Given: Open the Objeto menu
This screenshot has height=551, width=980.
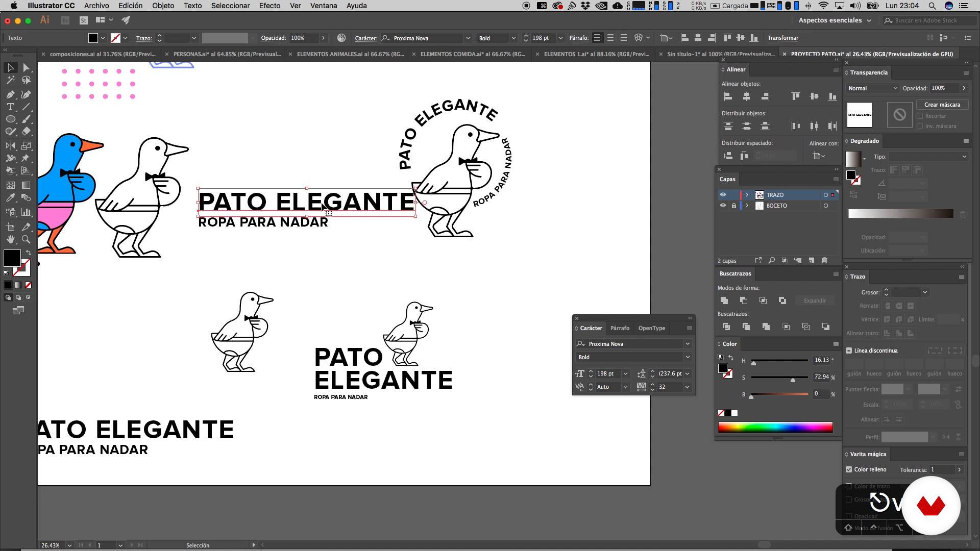Looking at the screenshot, I should pyautogui.click(x=163, y=6).
